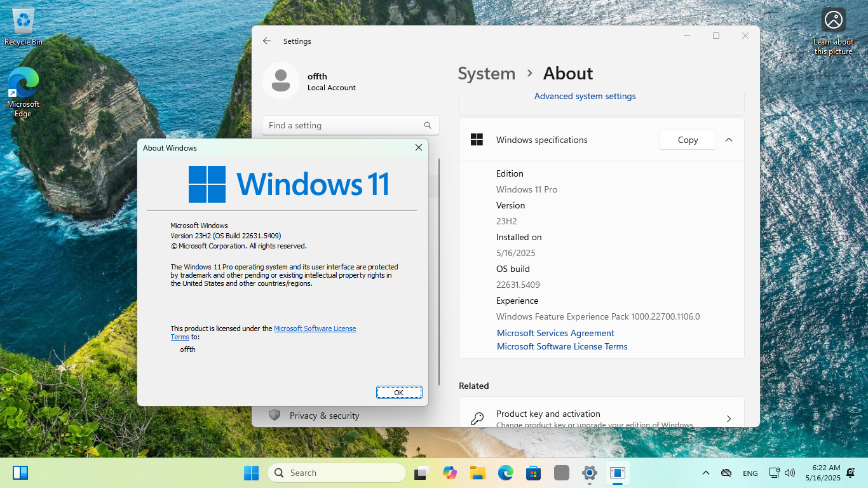
Task: Show hidden system tray icons
Action: click(706, 473)
